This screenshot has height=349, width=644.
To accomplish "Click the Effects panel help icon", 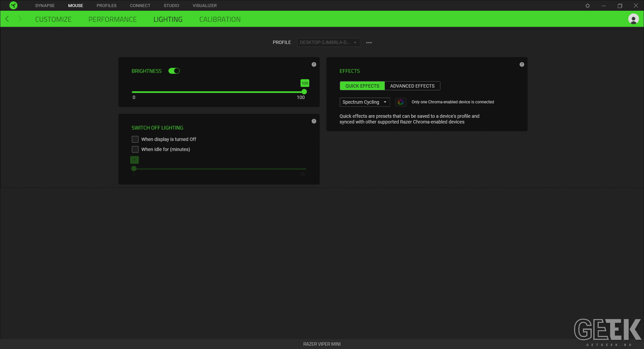I will coord(522,64).
